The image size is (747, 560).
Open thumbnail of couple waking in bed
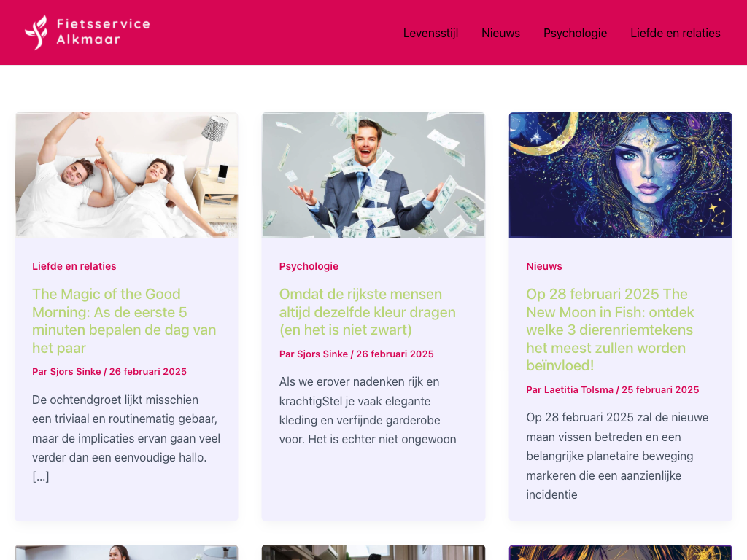pyautogui.click(x=126, y=175)
